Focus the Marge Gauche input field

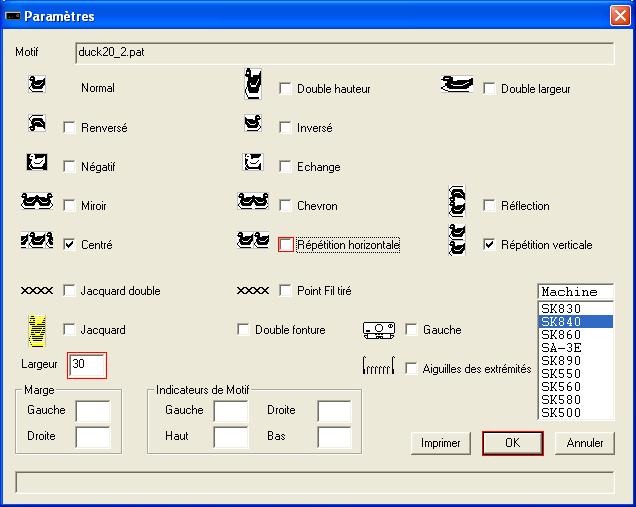93,411
